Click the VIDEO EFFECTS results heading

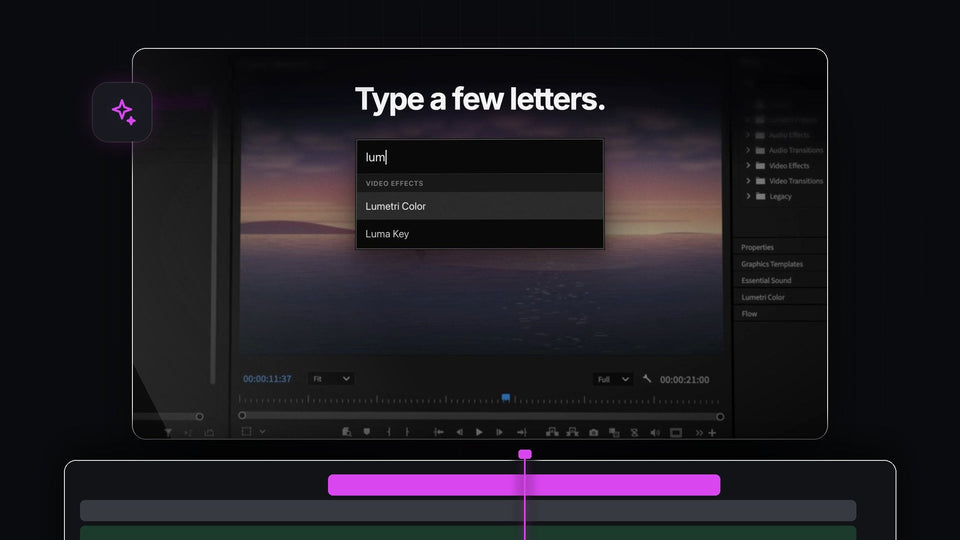[394, 183]
